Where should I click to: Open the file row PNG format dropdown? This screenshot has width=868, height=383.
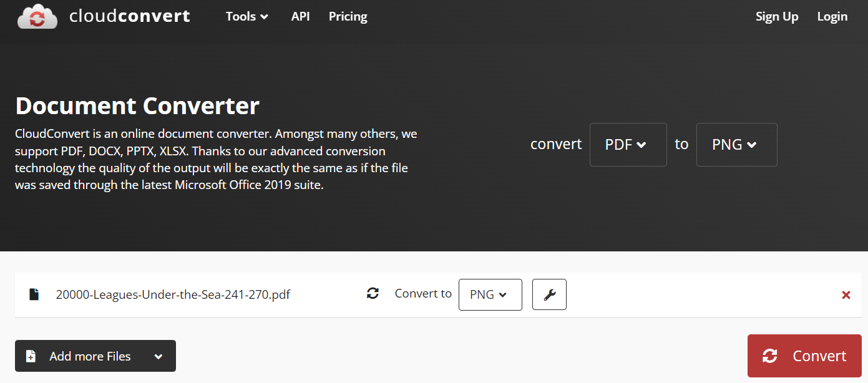(x=490, y=294)
